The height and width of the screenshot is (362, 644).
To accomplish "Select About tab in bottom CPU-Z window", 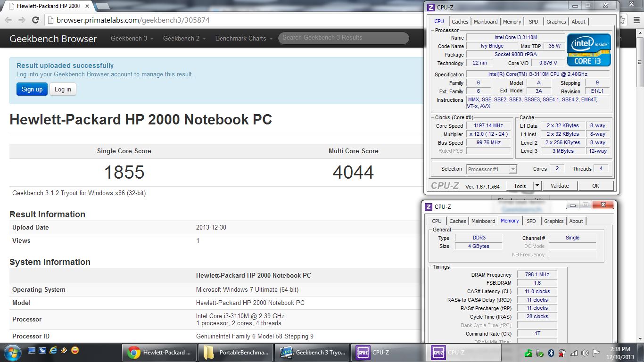I will pos(576,221).
